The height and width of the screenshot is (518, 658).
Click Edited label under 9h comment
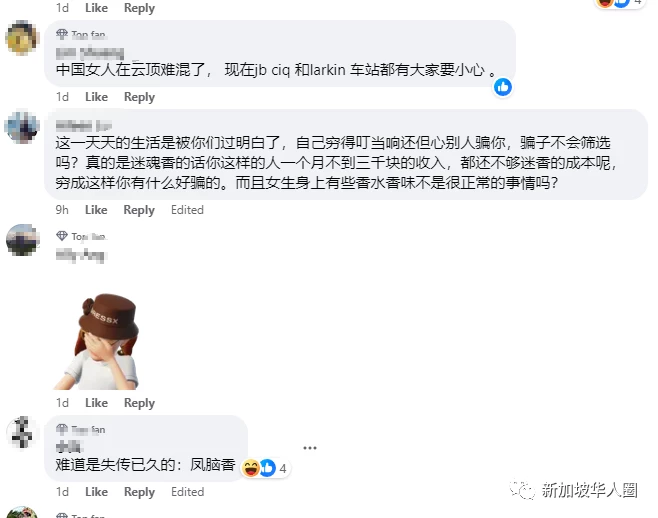coord(187,210)
